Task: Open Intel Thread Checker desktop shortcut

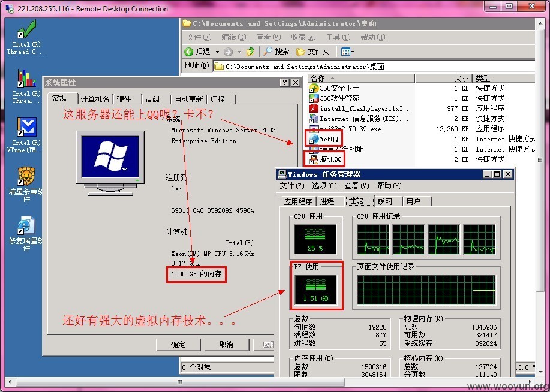Action: pos(26,37)
